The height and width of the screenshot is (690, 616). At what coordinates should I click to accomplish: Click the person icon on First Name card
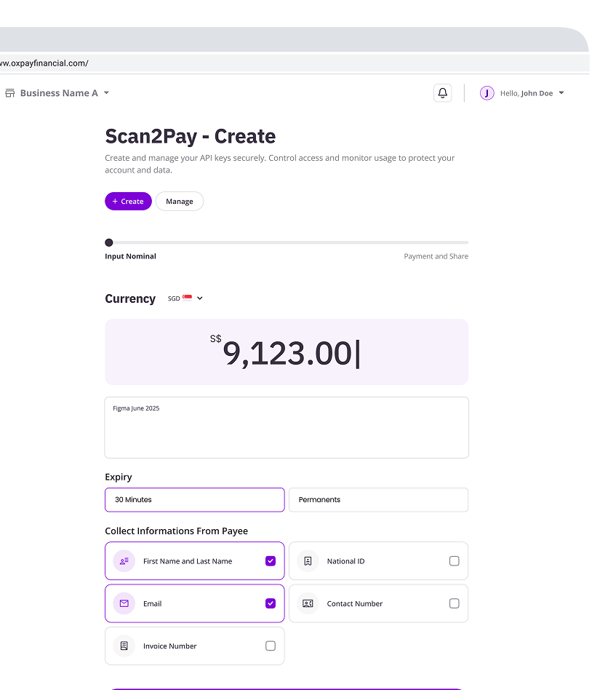124,561
